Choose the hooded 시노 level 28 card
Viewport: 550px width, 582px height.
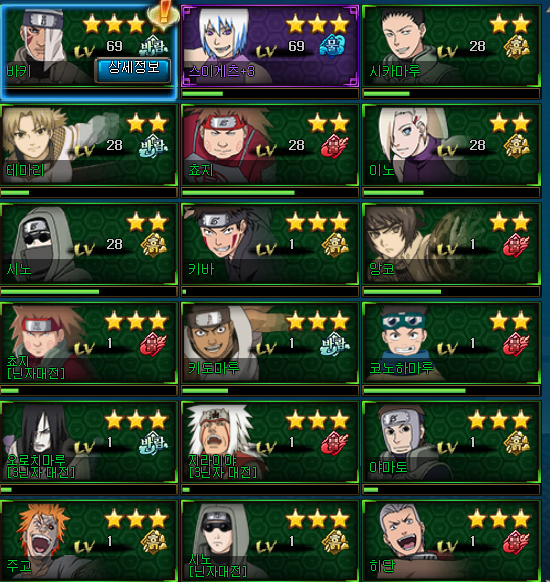(x=89, y=244)
